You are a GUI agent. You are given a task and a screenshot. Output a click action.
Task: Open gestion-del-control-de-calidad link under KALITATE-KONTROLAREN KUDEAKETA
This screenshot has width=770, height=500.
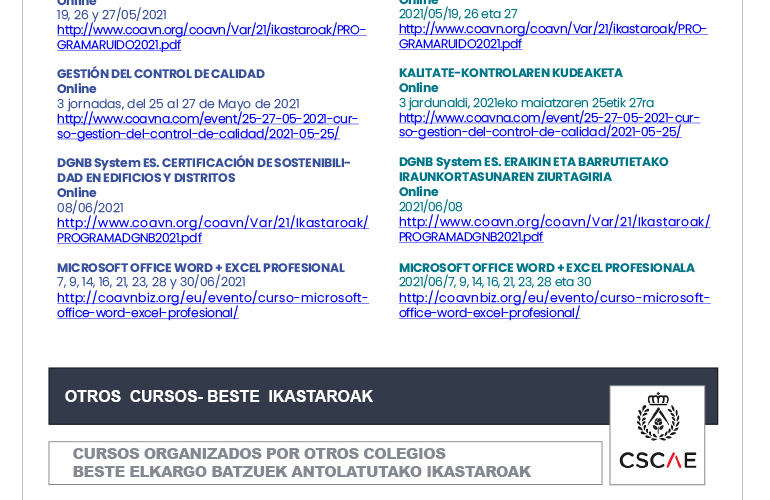tap(549, 125)
